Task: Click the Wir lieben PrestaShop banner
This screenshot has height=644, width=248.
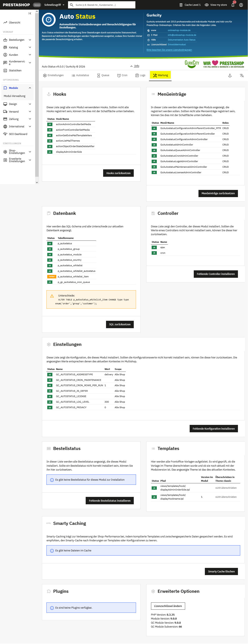Action: pos(224,64)
